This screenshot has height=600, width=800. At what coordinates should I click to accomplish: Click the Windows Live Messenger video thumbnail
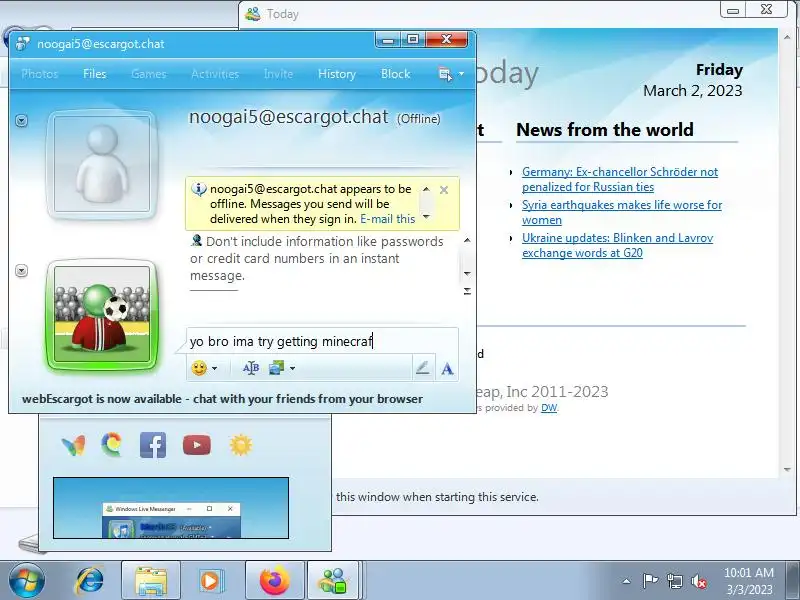171,508
